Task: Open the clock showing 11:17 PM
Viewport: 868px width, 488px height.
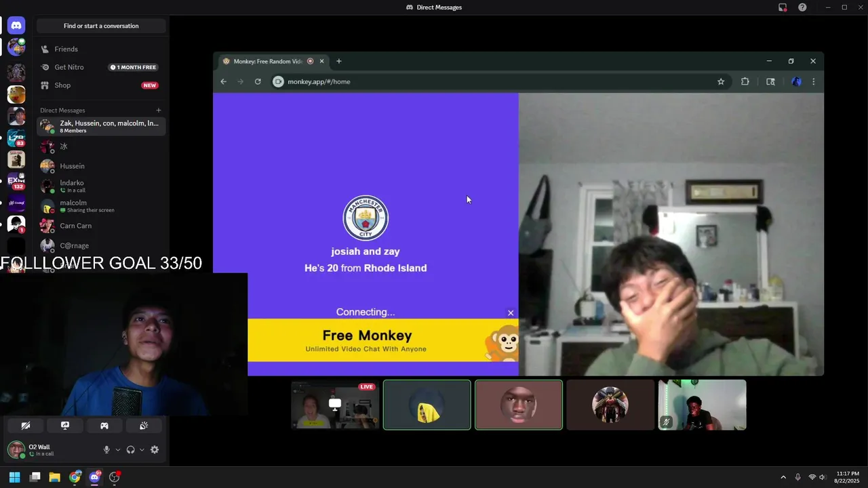Action: (x=848, y=477)
